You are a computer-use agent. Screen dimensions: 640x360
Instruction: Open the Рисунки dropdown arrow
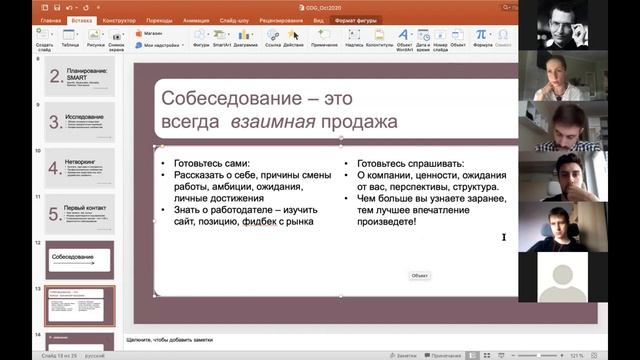point(103,34)
